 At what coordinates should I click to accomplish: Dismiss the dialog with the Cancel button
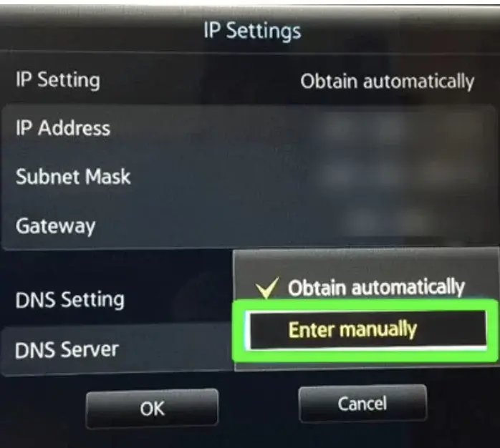point(362,404)
